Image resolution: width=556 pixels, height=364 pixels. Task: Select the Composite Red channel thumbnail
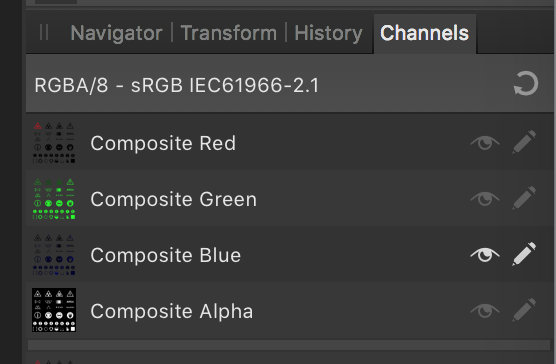pos(54,142)
